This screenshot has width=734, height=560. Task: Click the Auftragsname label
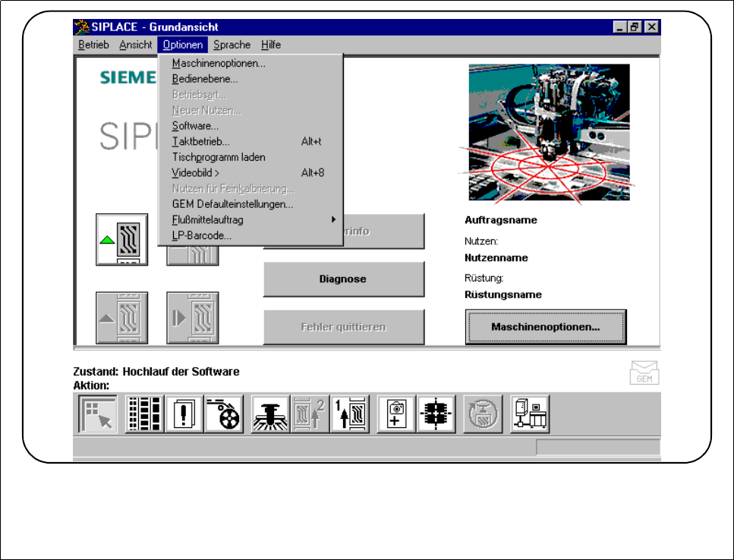click(500, 220)
